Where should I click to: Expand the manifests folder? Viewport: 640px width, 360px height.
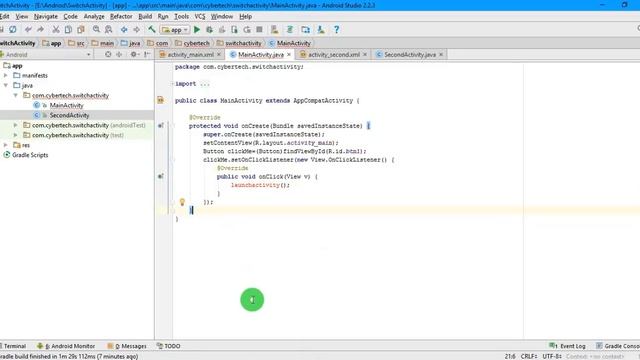point(6,76)
